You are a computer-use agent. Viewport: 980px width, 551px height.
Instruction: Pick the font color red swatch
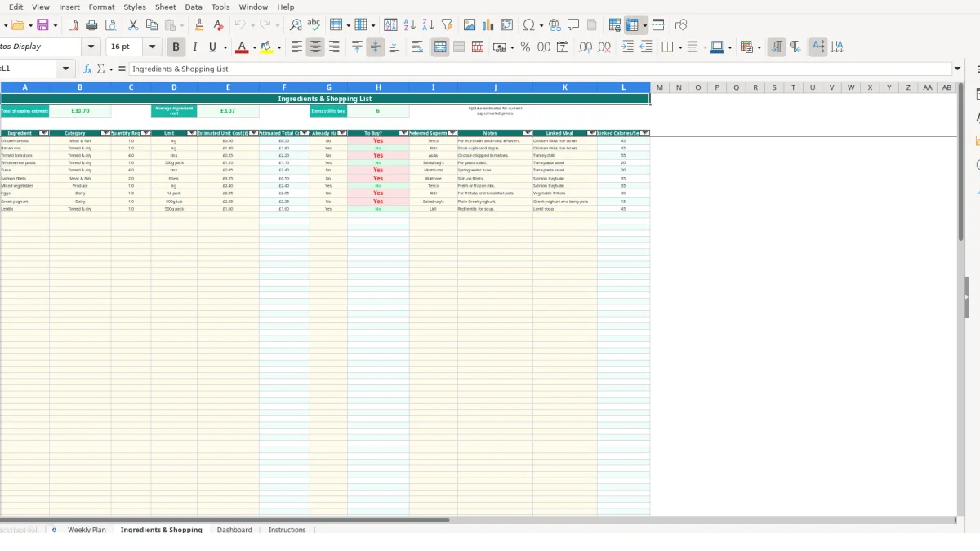[x=242, y=47]
